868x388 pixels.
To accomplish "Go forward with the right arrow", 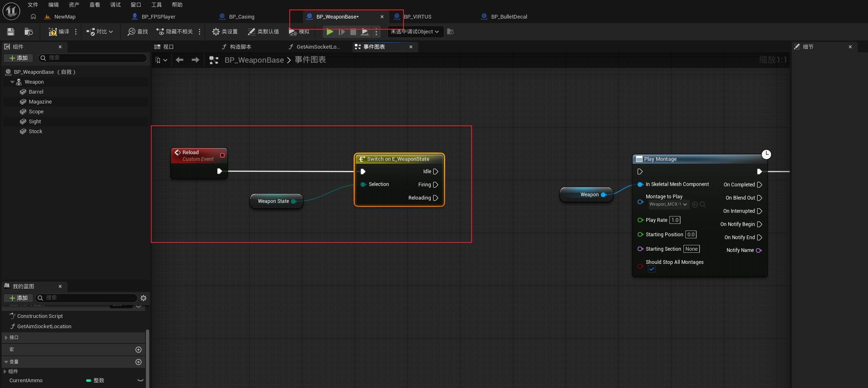I will [x=195, y=60].
